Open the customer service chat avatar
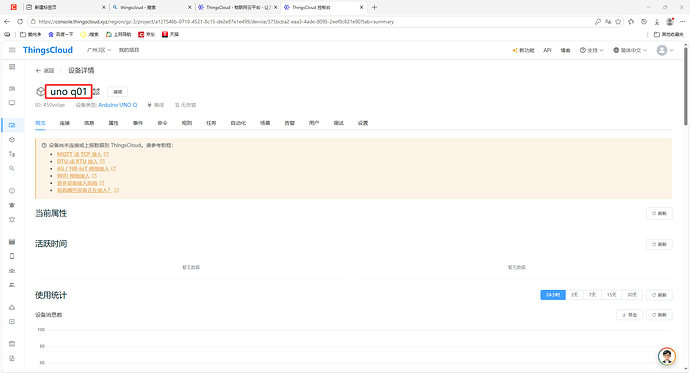 pyautogui.click(x=667, y=356)
